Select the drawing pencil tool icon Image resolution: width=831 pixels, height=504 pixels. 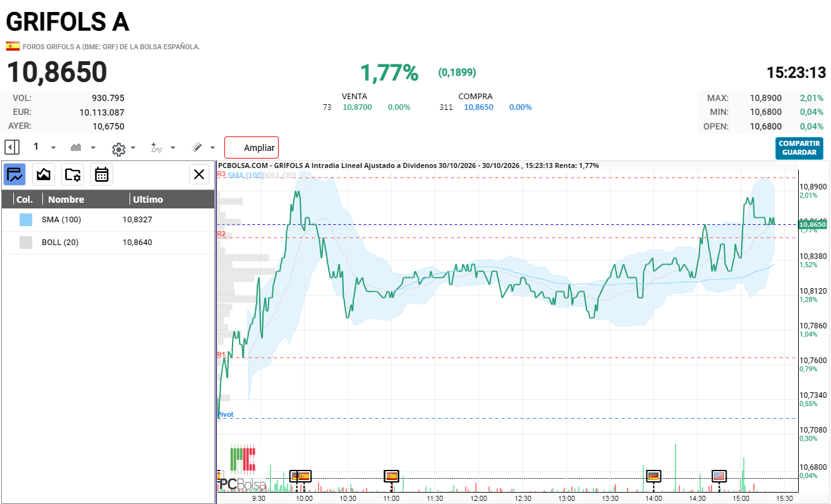coord(197,148)
